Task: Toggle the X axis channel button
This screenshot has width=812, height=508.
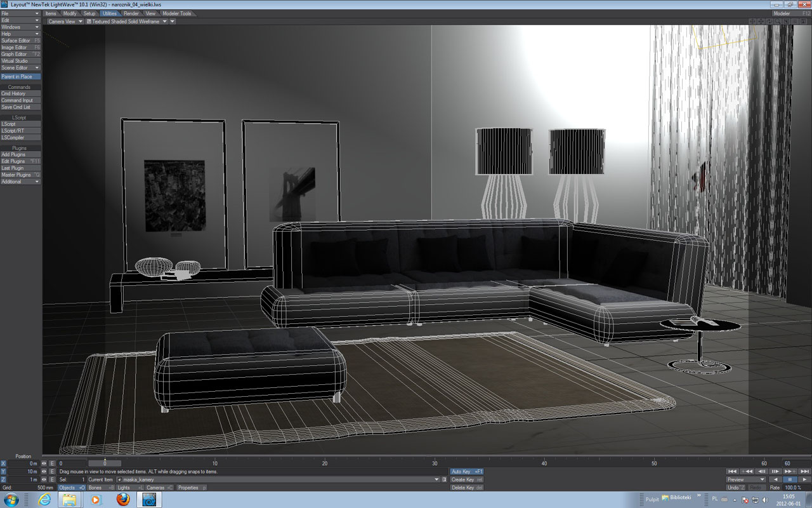Action: click(4, 464)
